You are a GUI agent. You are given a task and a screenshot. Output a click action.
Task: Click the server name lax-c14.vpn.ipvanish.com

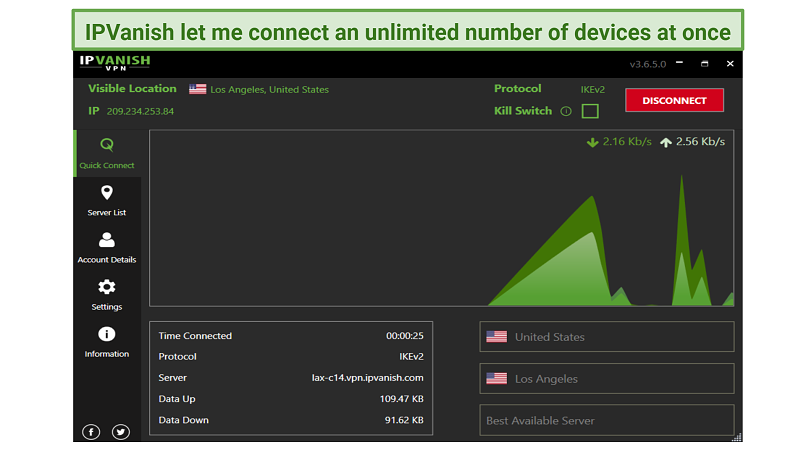(368, 378)
